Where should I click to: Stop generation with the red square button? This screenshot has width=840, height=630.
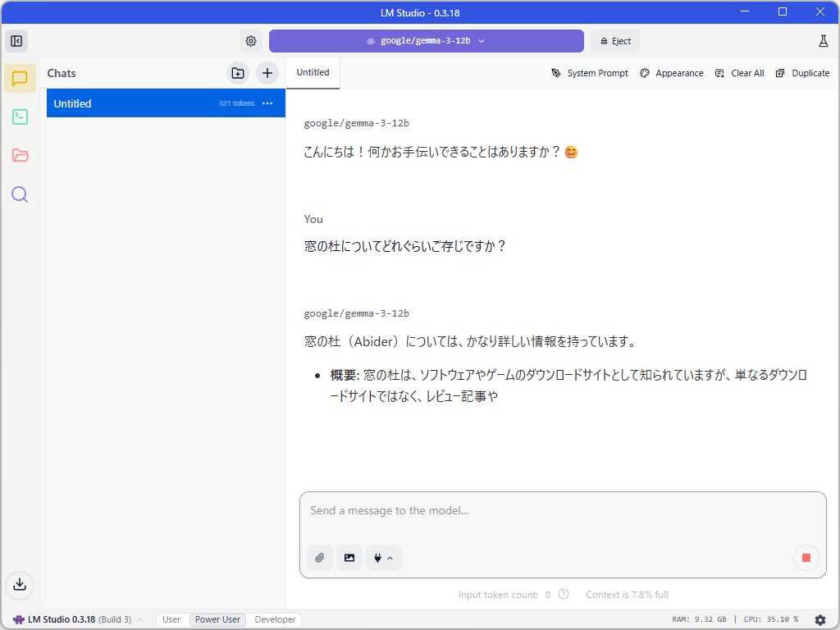tap(806, 558)
